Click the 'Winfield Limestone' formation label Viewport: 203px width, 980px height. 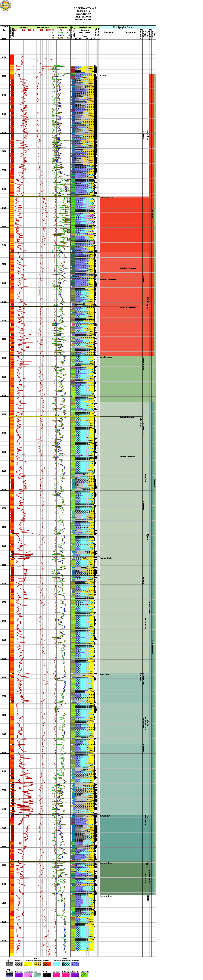tap(128, 268)
